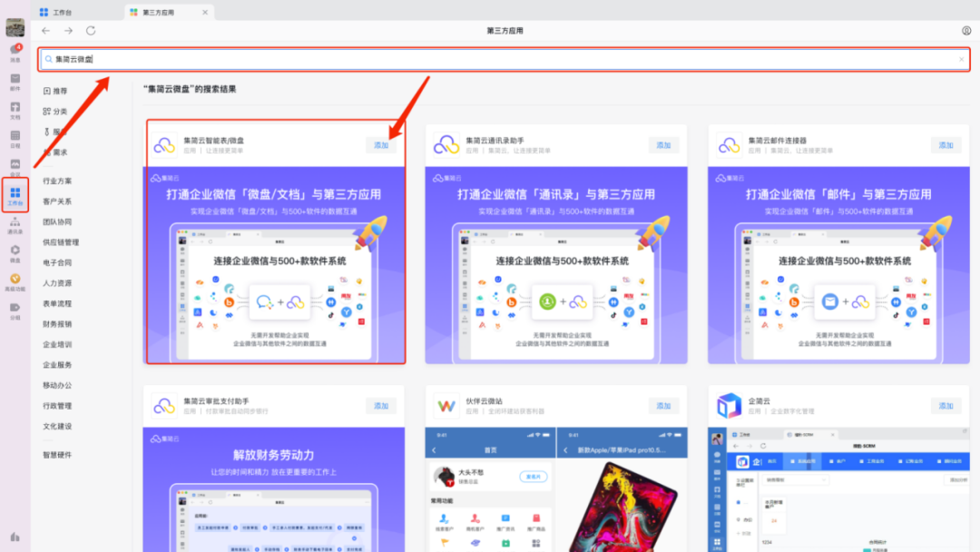Open 企业服务 category

[57, 365]
